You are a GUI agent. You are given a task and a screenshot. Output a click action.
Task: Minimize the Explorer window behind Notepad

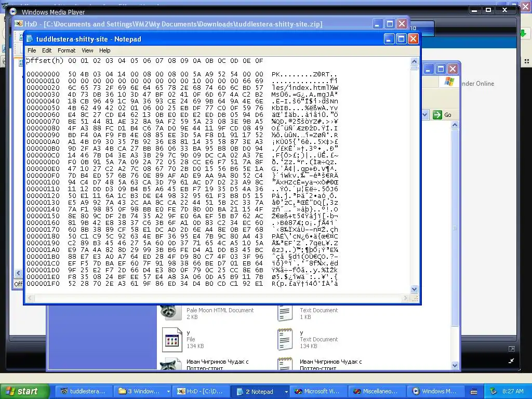tap(428, 69)
